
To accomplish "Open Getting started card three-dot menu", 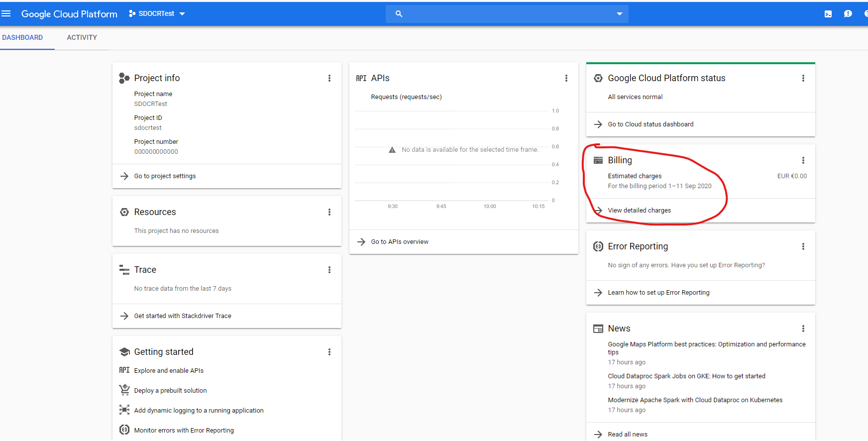I will coord(329,352).
